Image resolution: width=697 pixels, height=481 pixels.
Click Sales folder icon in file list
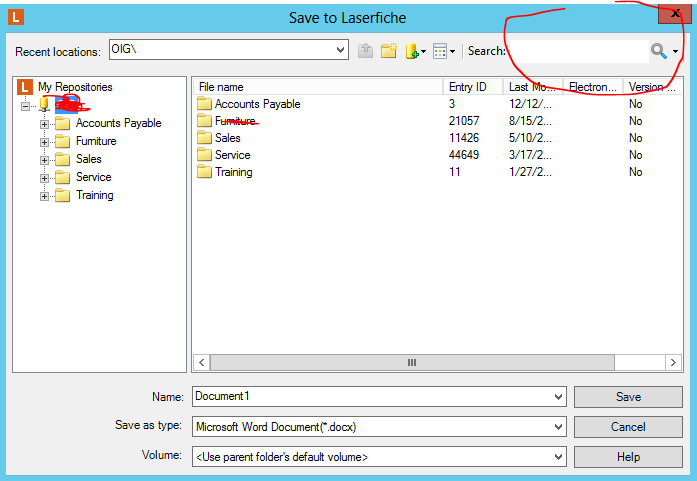[x=204, y=138]
